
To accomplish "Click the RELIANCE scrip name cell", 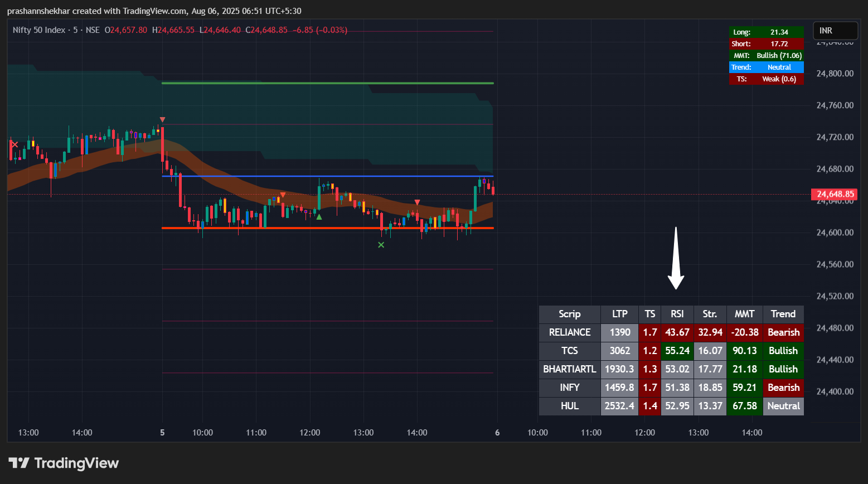I will (569, 332).
